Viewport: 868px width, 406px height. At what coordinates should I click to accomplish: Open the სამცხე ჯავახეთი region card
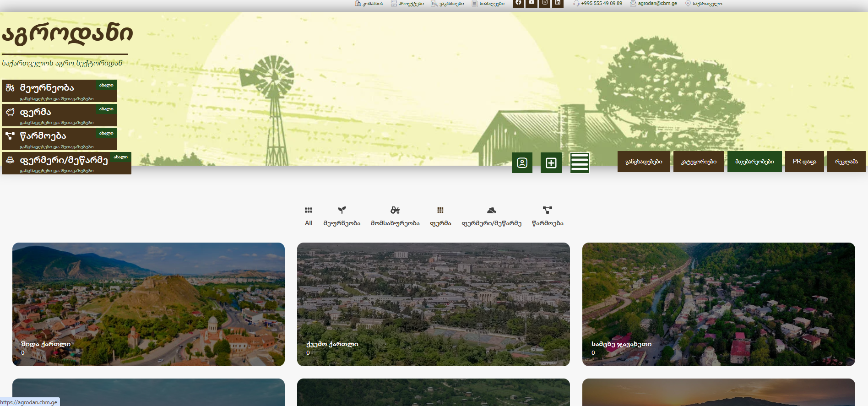pyautogui.click(x=718, y=304)
